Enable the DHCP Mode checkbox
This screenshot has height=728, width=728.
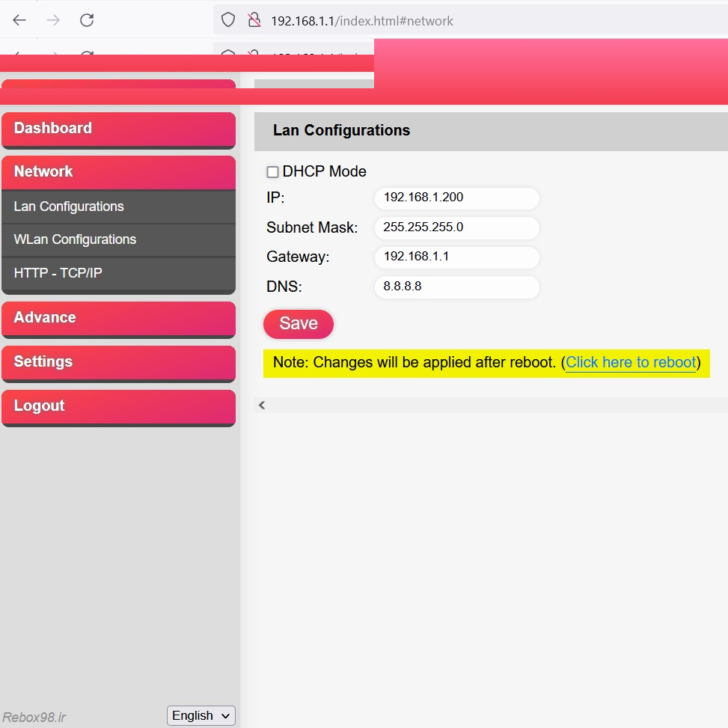[x=273, y=172]
